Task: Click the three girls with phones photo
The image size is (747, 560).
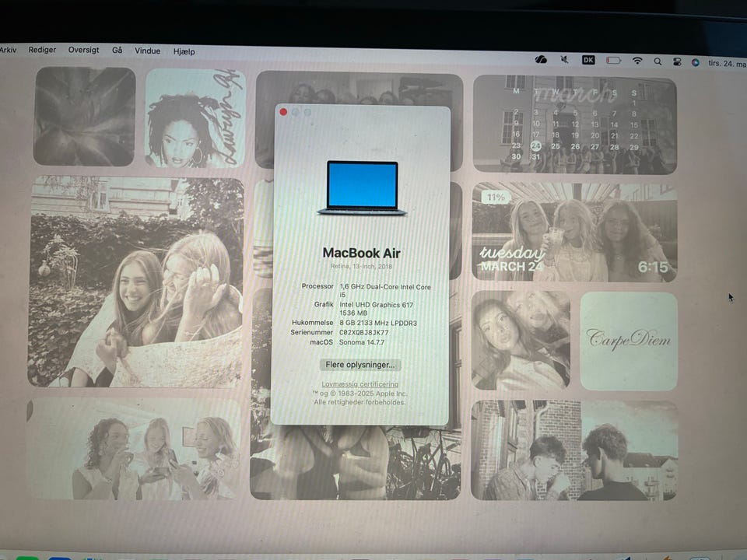Action: coord(133,449)
